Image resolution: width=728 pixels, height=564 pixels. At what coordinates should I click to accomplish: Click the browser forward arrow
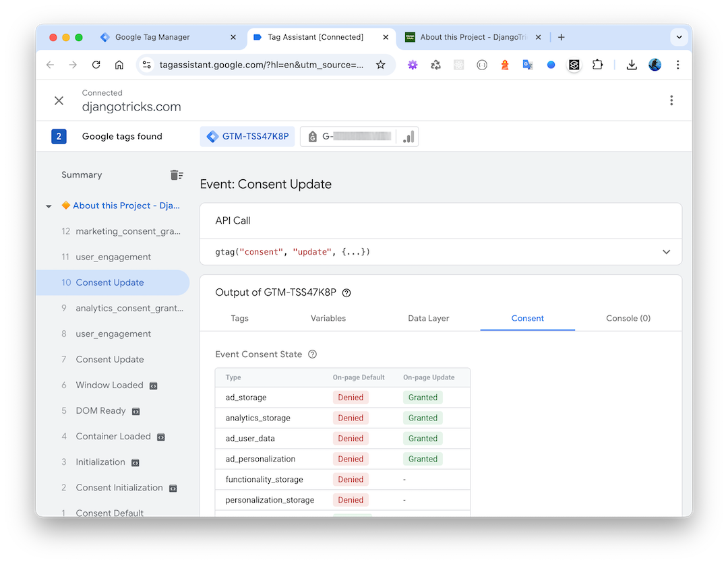coord(73,65)
